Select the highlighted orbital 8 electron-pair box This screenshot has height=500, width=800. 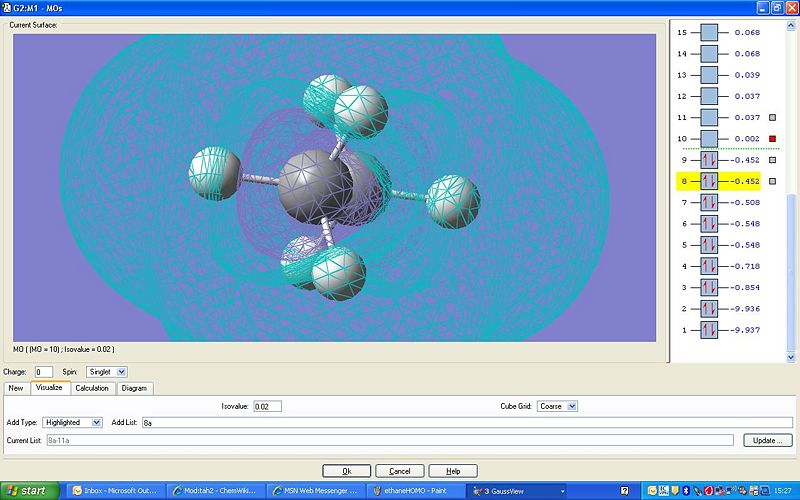pyautogui.click(x=709, y=181)
